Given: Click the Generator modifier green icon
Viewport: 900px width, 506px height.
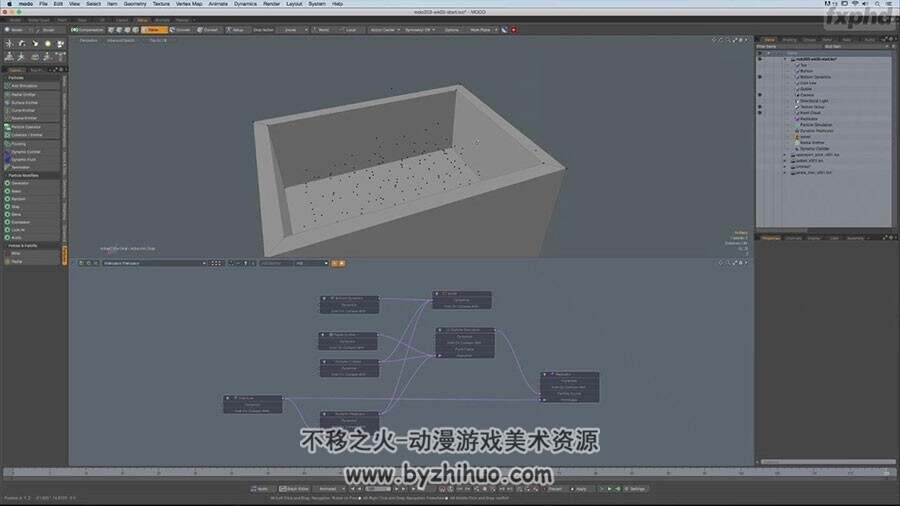Looking at the screenshot, I should (7, 183).
